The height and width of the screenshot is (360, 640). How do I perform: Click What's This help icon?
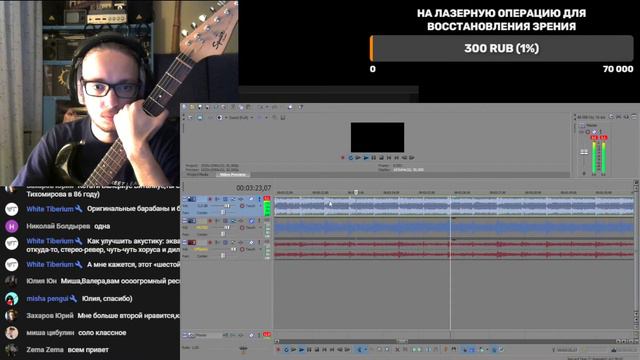300,107
